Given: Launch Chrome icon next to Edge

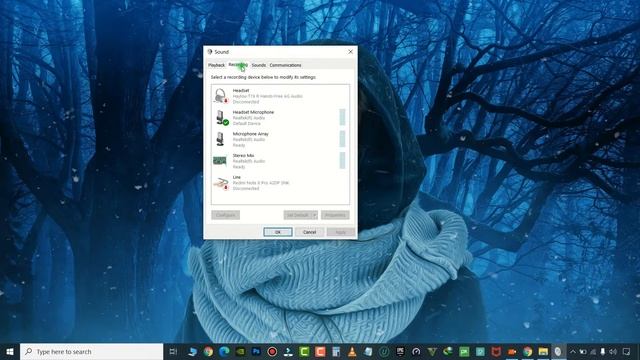Looking at the screenshot, I should (208, 351).
